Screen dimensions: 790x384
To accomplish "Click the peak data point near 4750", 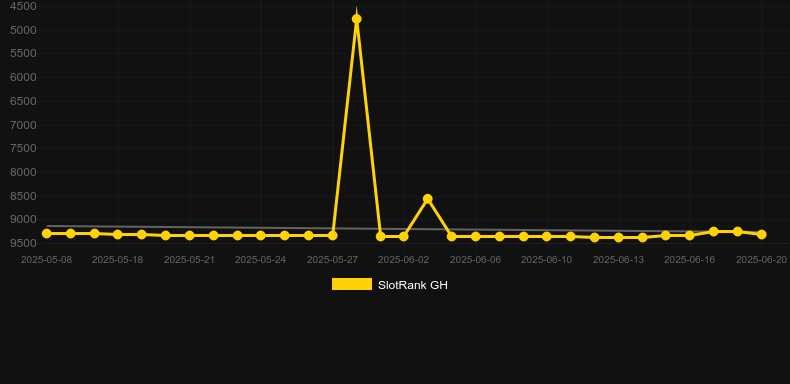I will pyautogui.click(x=356, y=19).
